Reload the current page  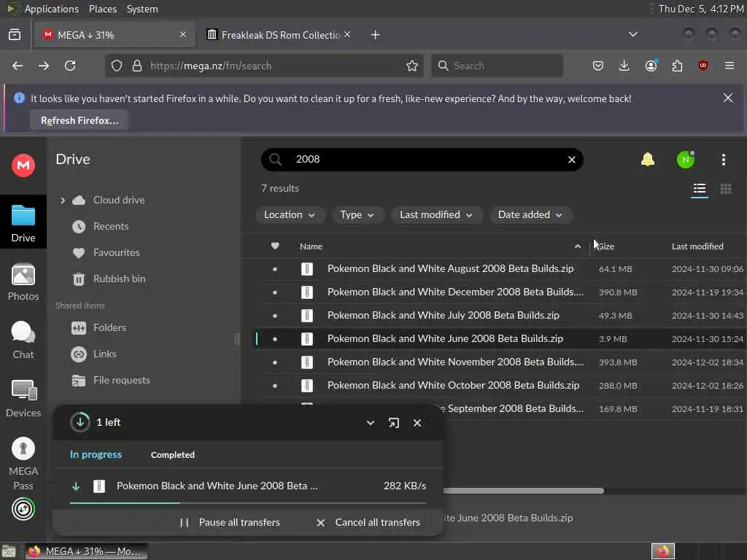click(70, 66)
